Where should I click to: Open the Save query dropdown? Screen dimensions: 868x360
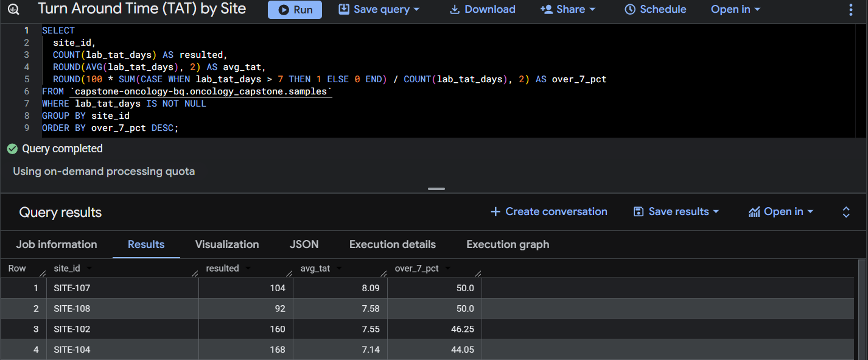tap(379, 10)
